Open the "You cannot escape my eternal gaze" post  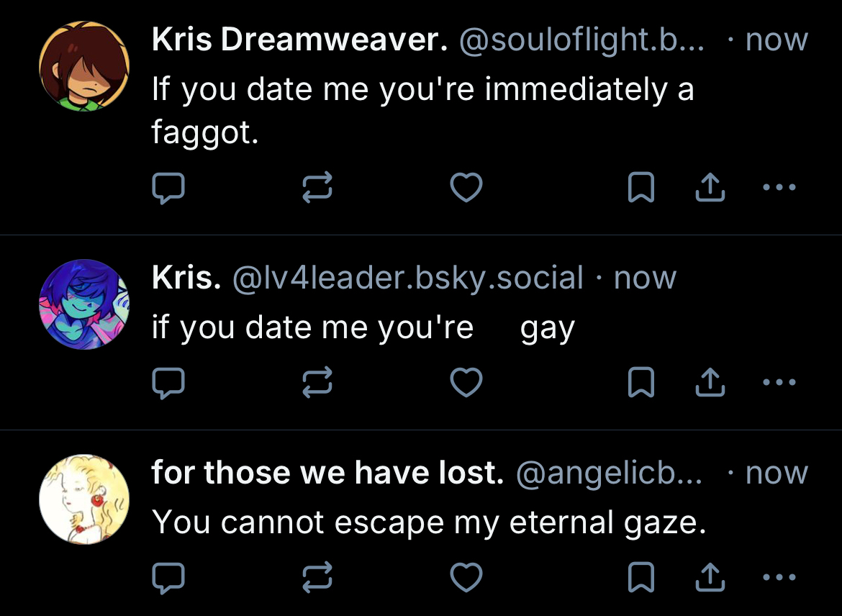pos(429,522)
